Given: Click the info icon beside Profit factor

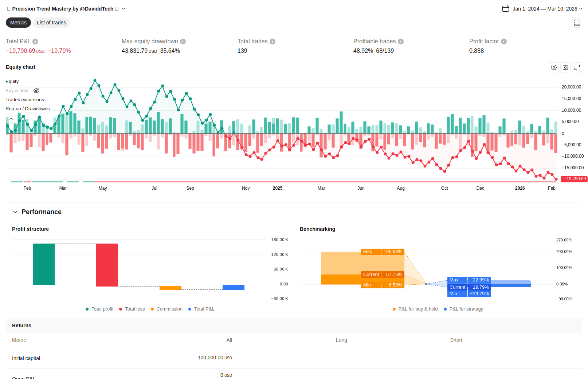Looking at the screenshot, I should [x=504, y=42].
